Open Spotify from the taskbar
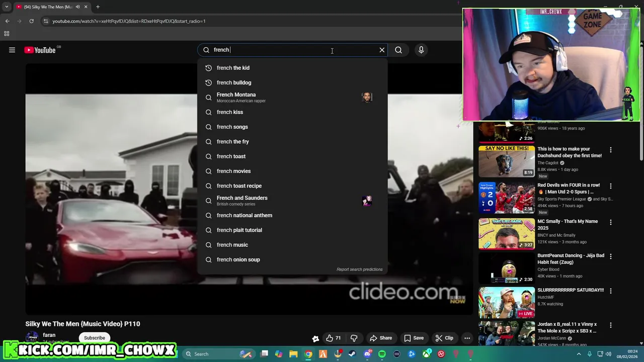The height and width of the screenshot is (362, 644). coord(382,354)
